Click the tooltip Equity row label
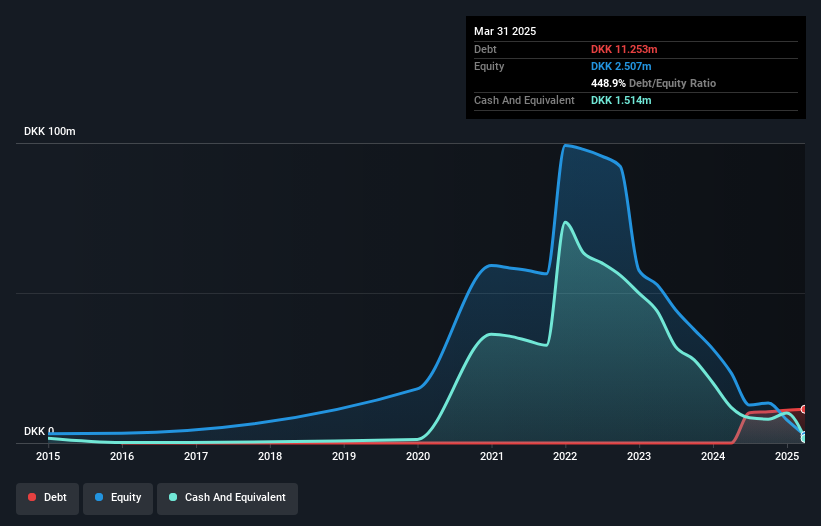Image resolution: width=821 pixels, height=526 pixels. (489, 66)
